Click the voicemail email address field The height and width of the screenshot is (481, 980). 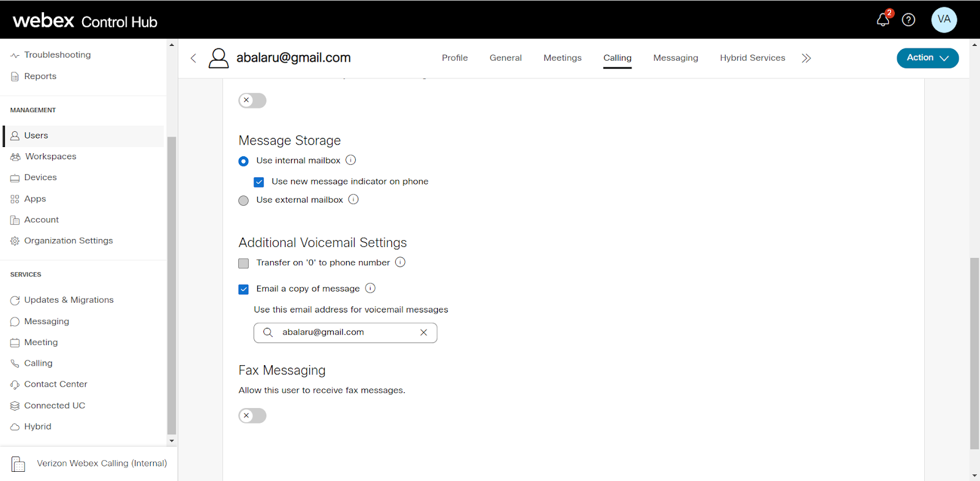click(345, 333)
